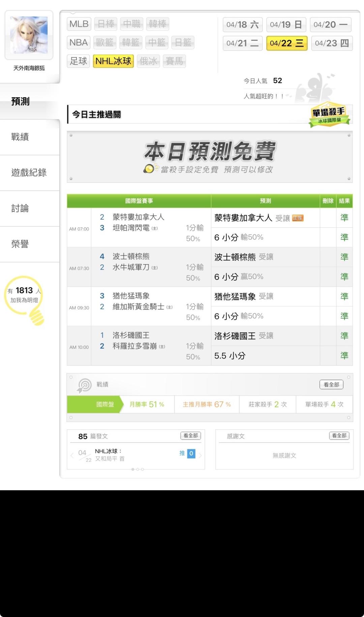Select the 國際盤 record tab
The height and width of the screenshot is (617, 364).
pos(105,404)
